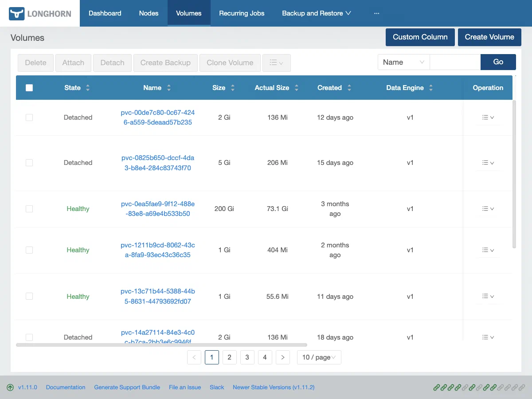Click the table vertical scrollbar
The image size is (532, 399).
[x=514, y=174]
